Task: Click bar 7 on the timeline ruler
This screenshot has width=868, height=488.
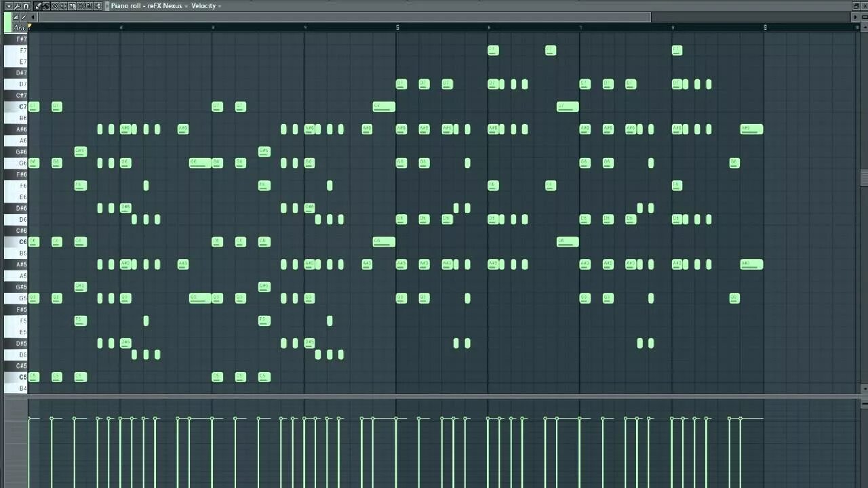Action: (580, 27)
